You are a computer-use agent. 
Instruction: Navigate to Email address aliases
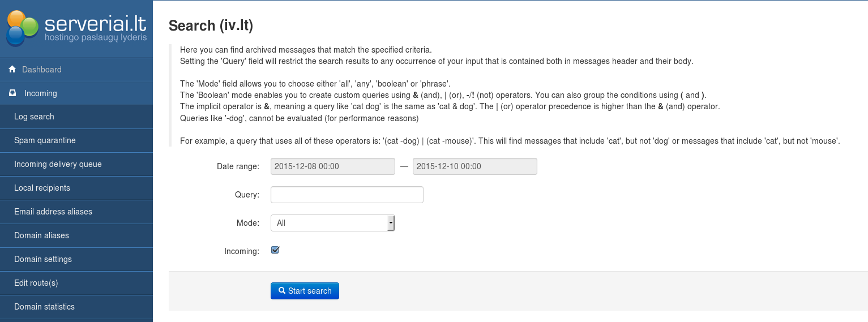pos(53,212)
